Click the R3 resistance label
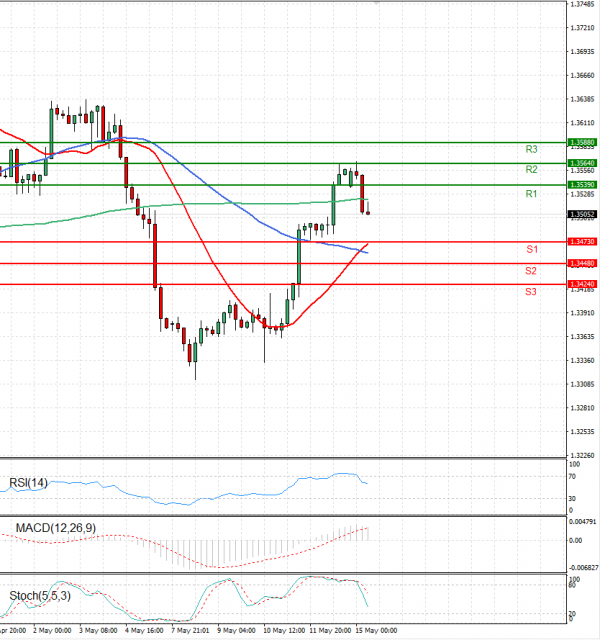600x640 pixels. click(532, 149)
